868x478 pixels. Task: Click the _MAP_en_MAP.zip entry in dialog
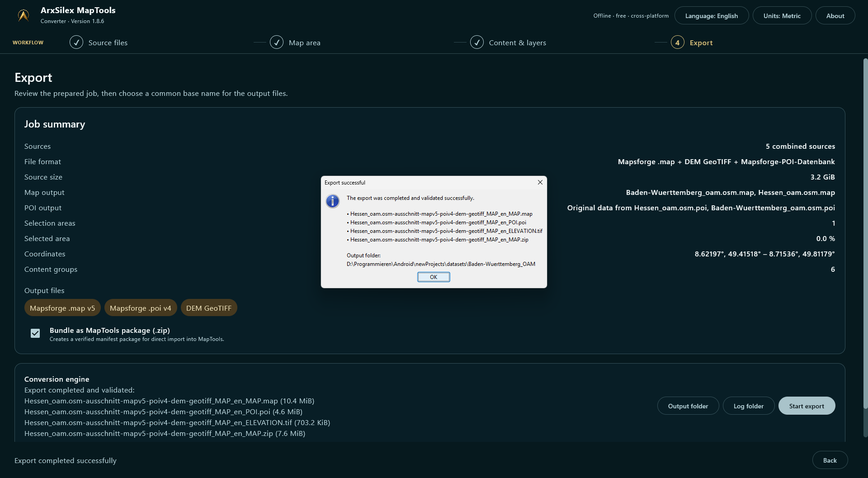[437, 240]
